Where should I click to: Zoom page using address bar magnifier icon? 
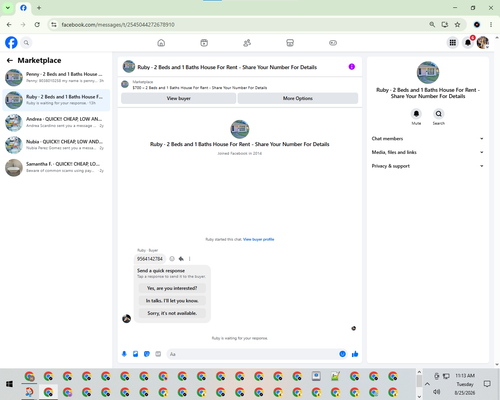432,25
